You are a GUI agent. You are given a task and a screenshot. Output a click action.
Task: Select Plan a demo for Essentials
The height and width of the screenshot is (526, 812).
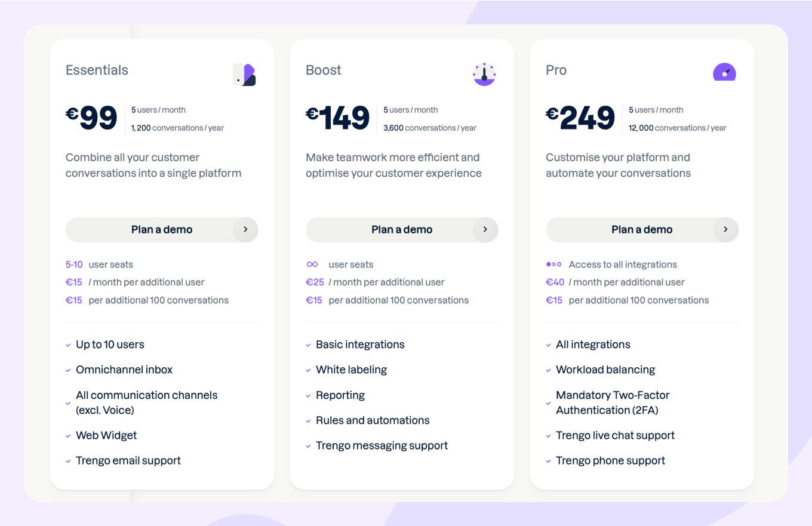point(162,230)
